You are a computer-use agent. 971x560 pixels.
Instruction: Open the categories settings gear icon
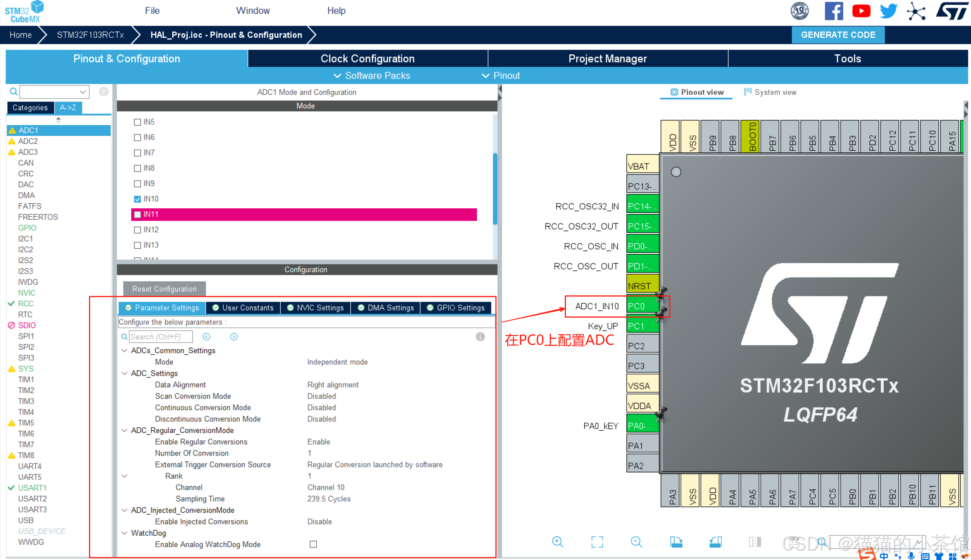click(x=103, y=92)
